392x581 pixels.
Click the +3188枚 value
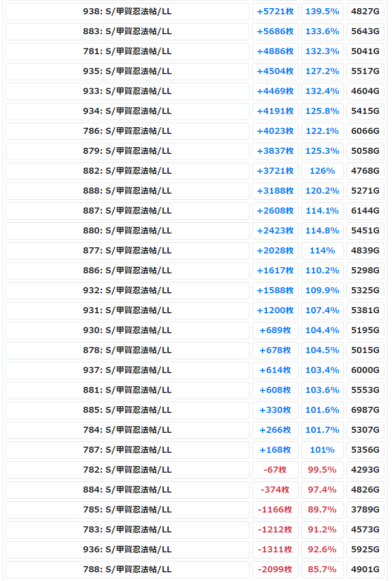(x=275, y=191)
